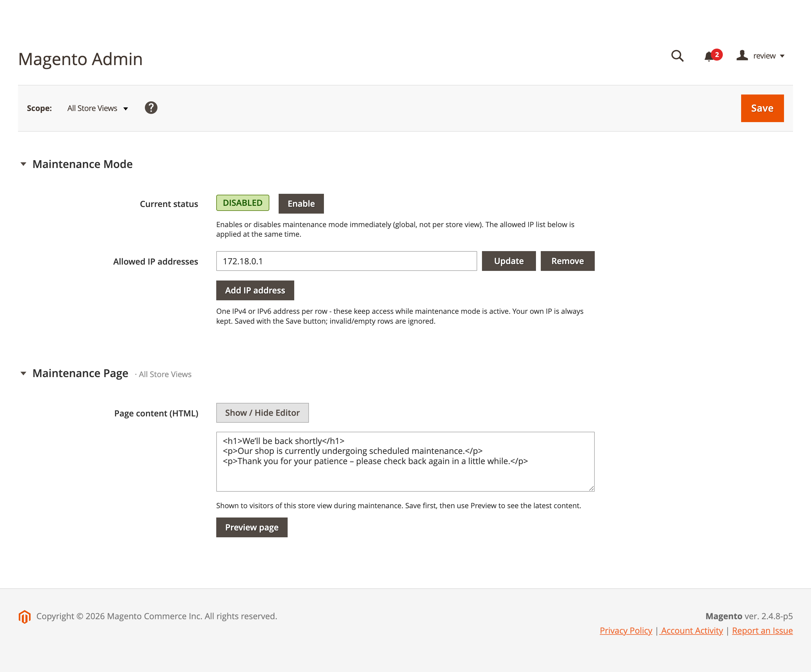Click the Page content (HTML) label
811x672 pixels.
pos(156,413)
